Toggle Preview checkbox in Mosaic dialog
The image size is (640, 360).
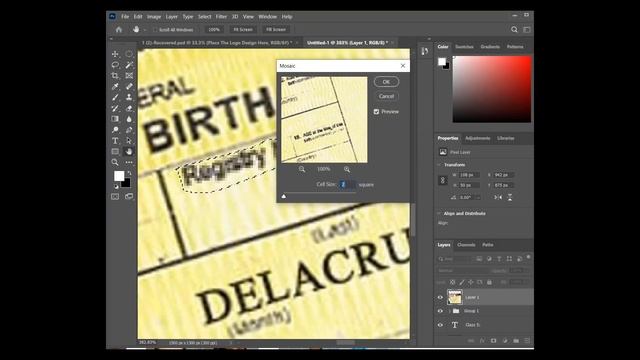tap(376, 111)
